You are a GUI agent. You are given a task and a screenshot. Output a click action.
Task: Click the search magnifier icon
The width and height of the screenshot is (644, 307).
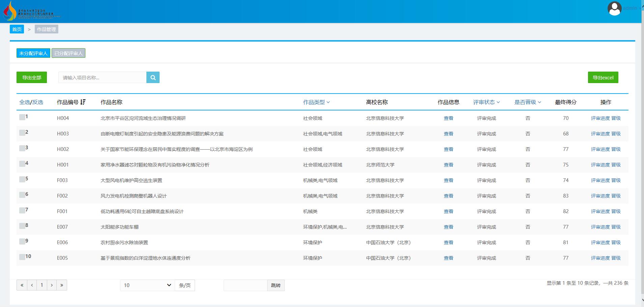pos(153,77)
